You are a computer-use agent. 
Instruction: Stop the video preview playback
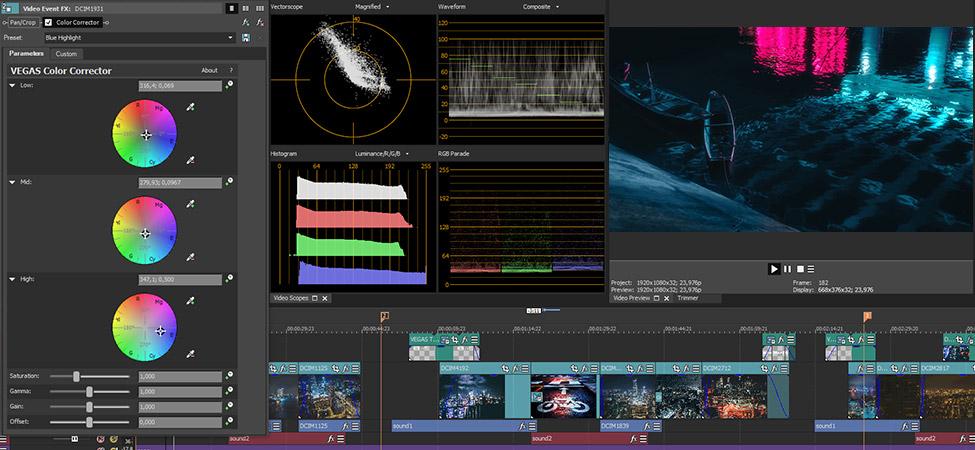pyautogui.click(x=801, y=269)
